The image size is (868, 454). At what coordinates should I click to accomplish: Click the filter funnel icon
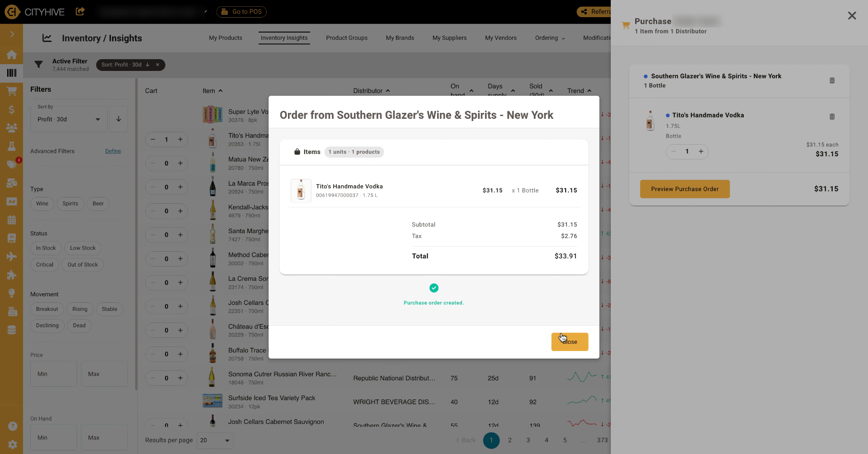(39, 65)
